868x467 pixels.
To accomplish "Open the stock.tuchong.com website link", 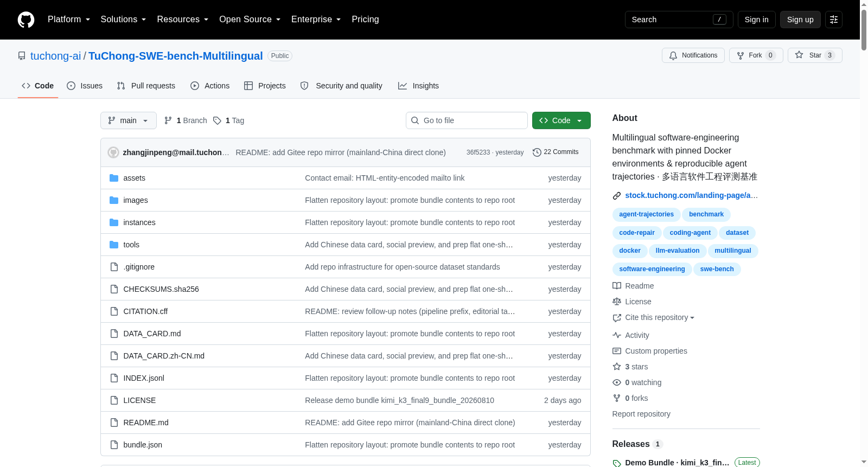I will (x=691, y=195).
